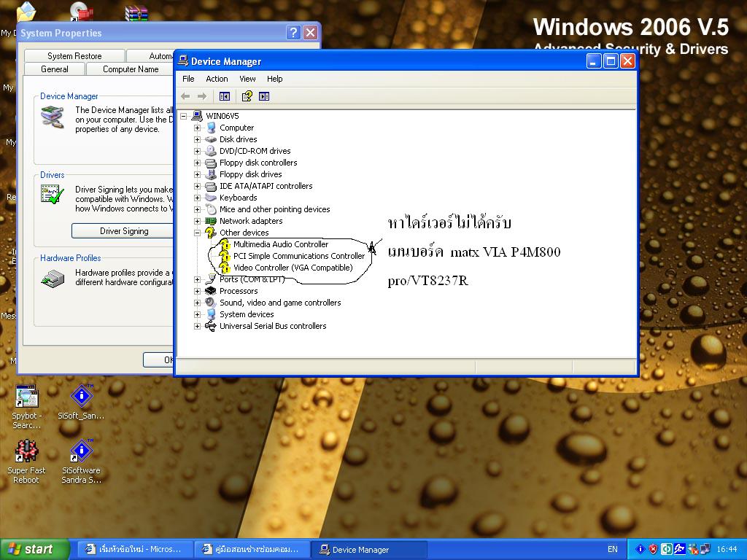Switch to the Device Manager taskbar button

(x=368, y=550)
